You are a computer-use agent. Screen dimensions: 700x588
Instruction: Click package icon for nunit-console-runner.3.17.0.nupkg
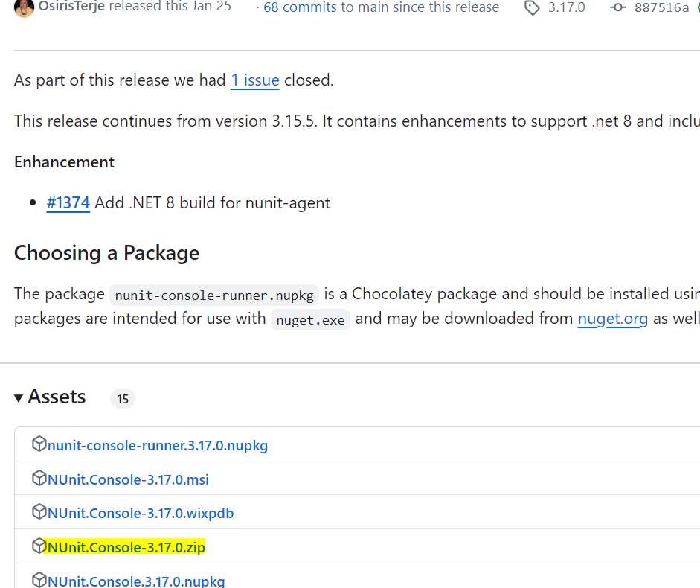39,444
